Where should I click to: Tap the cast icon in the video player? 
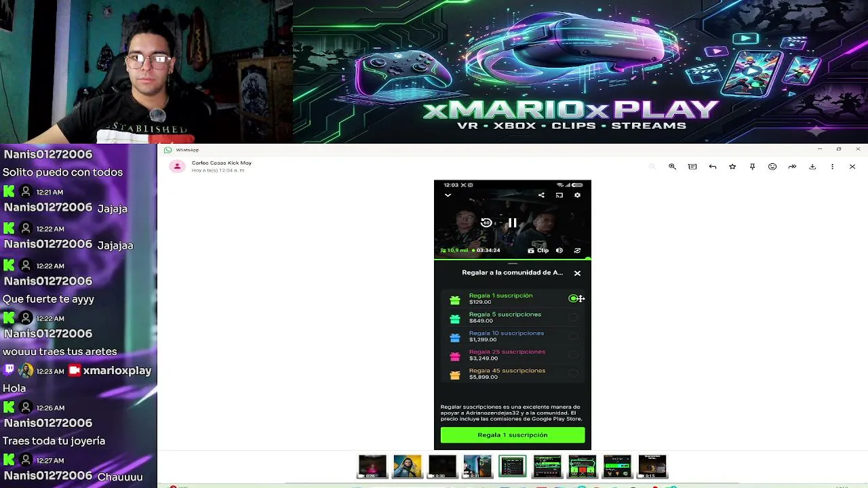[559, 195]
